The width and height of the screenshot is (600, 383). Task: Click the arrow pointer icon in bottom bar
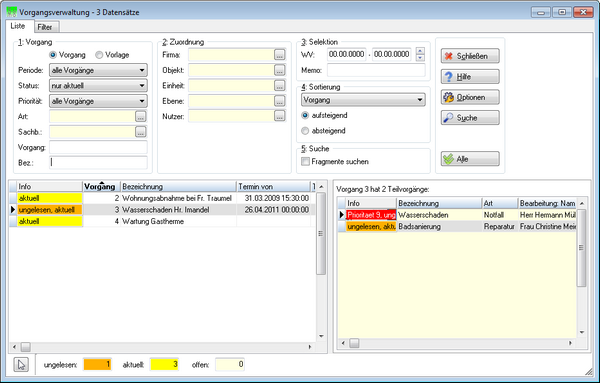(21, 365)
